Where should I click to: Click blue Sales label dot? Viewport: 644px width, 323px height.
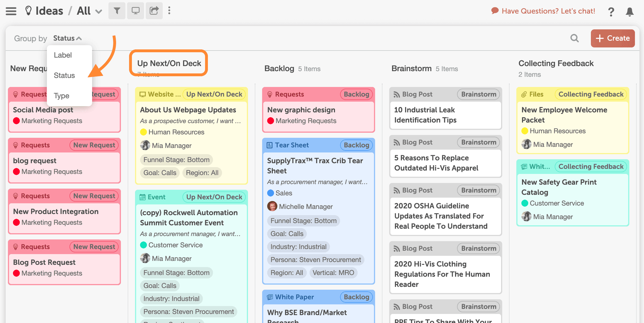click(x=271, y=193)
